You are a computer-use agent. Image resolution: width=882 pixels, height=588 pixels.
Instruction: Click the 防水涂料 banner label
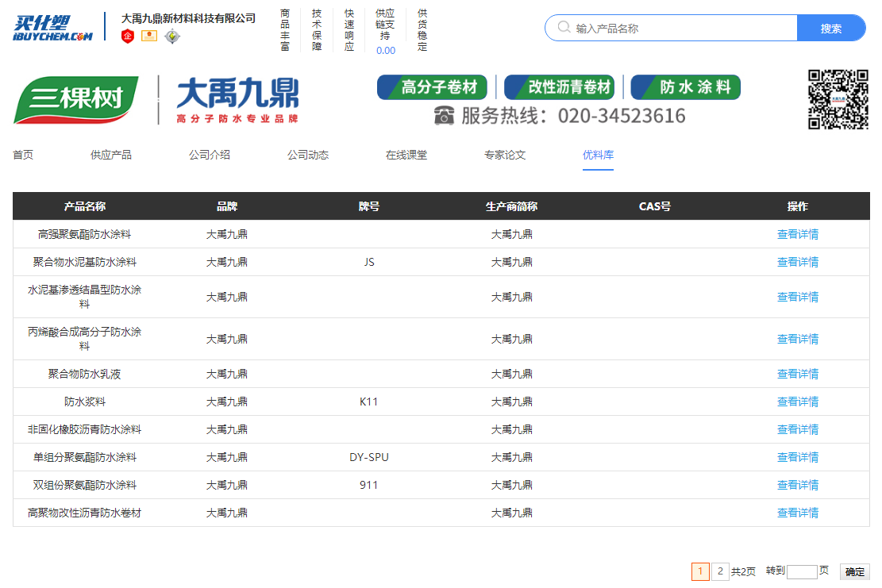coord(686,87)
